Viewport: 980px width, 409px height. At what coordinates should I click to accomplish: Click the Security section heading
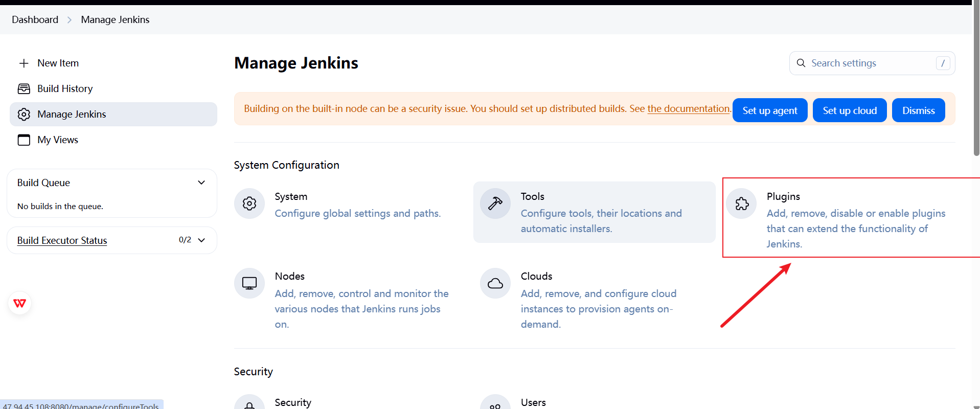pos(253,372)
